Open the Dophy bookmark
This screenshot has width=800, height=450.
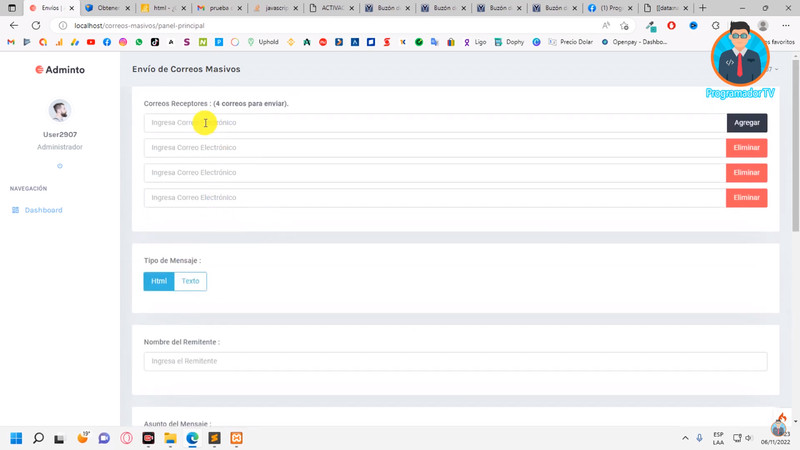tap(509, 42)
